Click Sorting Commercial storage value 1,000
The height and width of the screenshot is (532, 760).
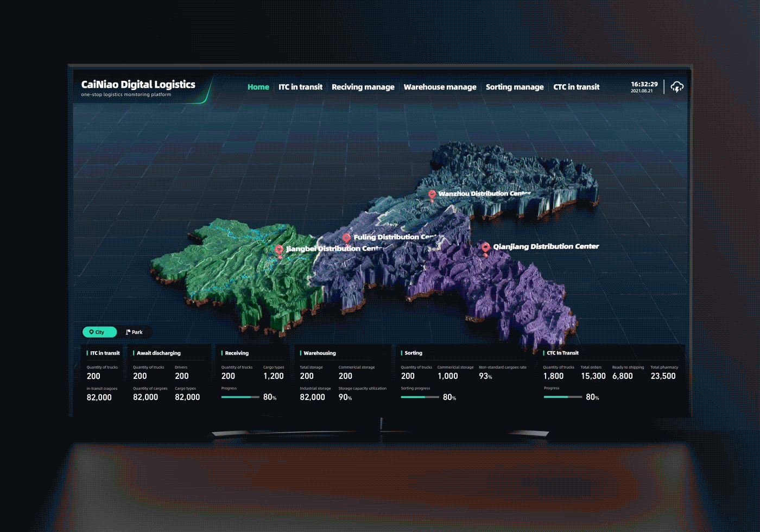pyautogui.click(x=448, y=376)
